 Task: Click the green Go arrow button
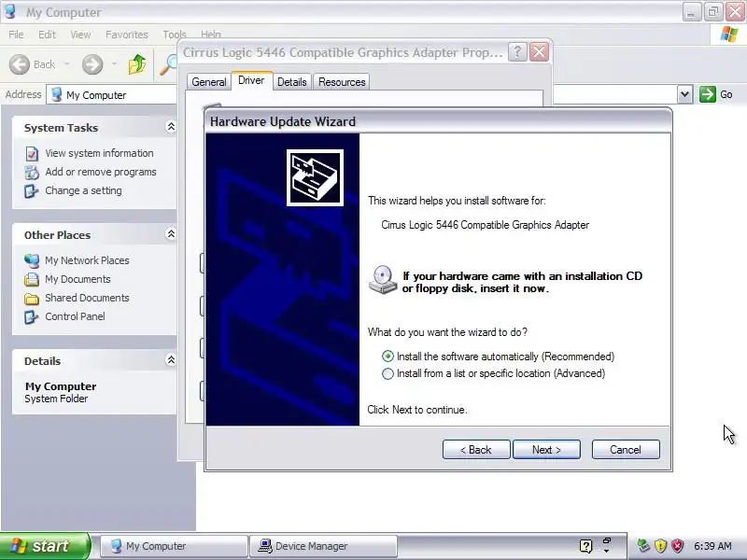[x=708, y=94]
